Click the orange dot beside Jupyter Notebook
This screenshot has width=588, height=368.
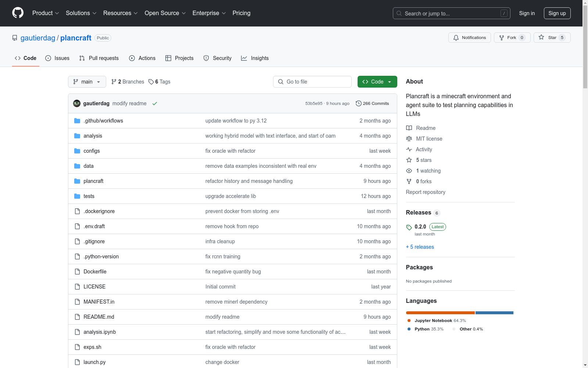[x=409, y=321]
